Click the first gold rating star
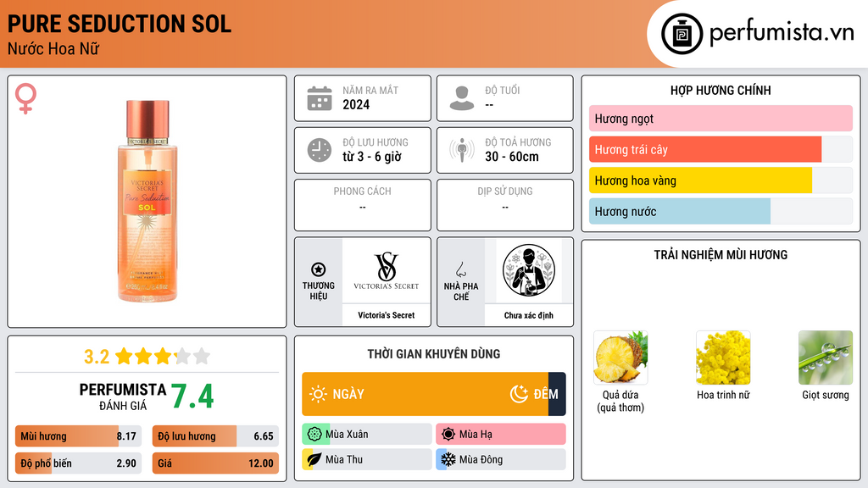The width and height of the screenshot is (868, 488). tap(124, 356)
